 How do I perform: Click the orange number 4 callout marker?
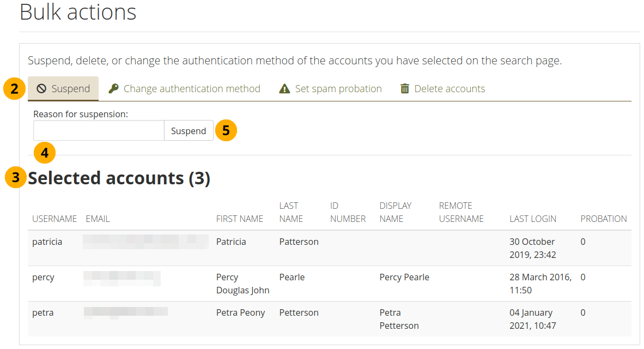click(45, 153)
